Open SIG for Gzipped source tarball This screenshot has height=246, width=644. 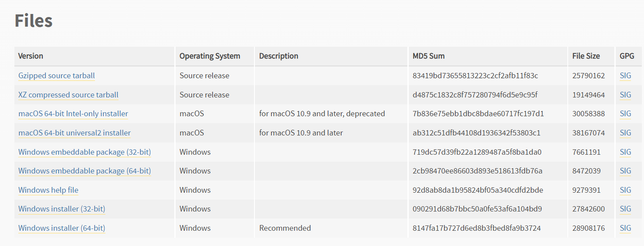625,76
